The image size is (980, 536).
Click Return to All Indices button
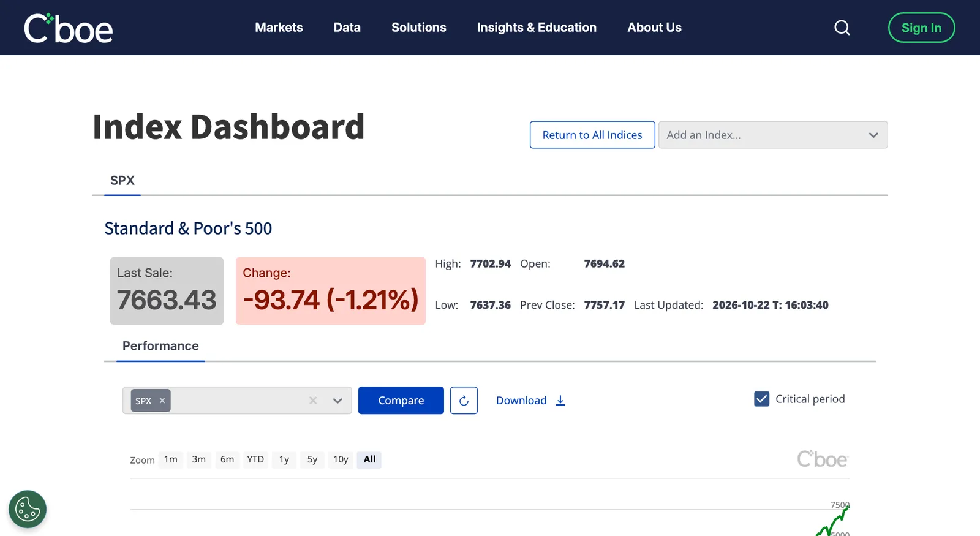[x=592, y=135]
